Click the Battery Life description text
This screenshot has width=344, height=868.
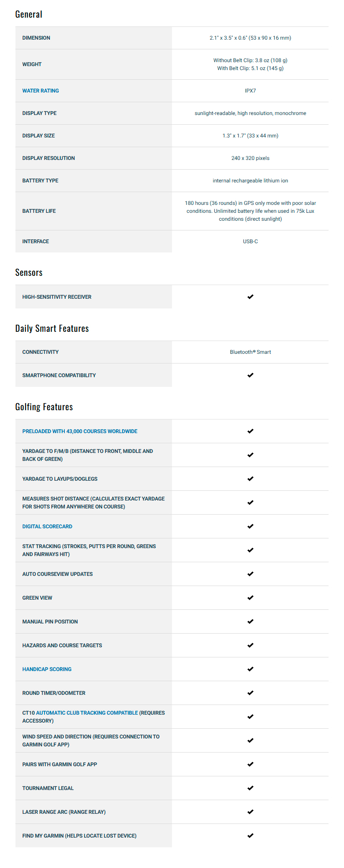point(250,211)
